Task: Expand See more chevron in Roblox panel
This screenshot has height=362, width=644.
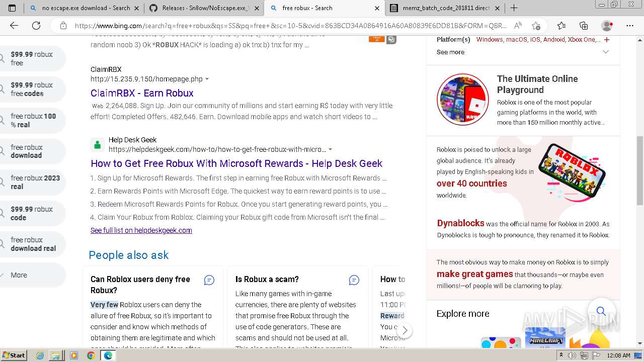Action: point(606,52)
